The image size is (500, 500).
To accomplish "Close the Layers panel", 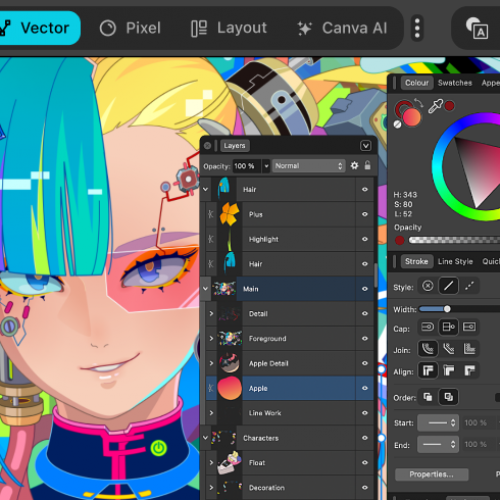I will 207,146.
